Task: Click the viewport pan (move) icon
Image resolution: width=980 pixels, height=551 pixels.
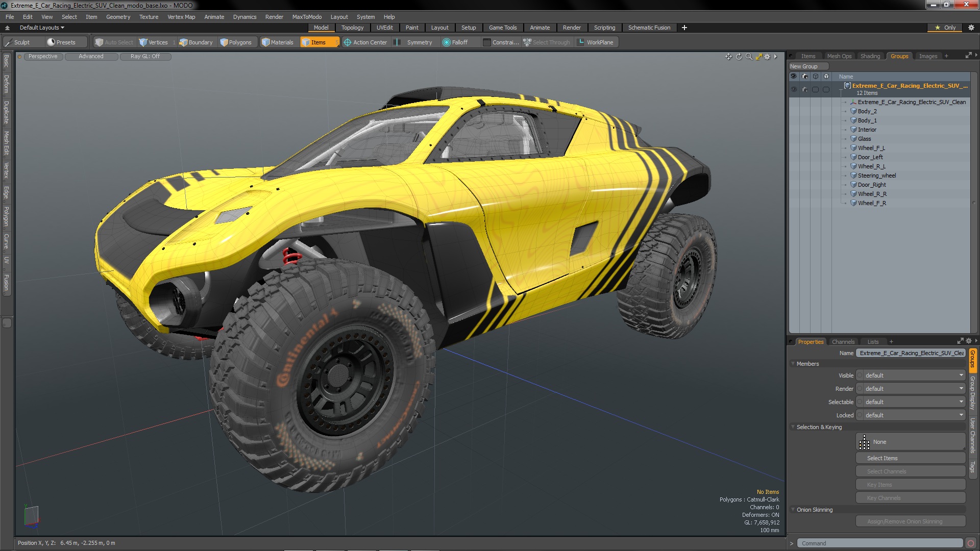Action: pyautogui.click(x=728, y=57)
